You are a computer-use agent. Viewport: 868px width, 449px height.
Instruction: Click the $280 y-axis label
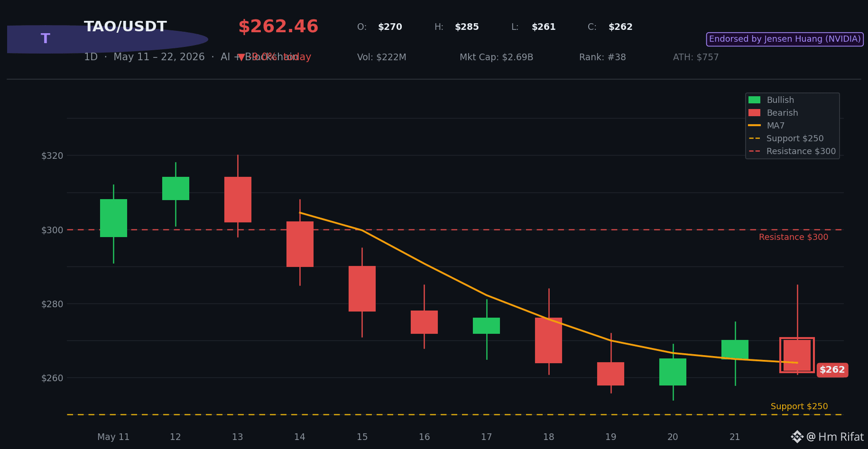(52, 304)
